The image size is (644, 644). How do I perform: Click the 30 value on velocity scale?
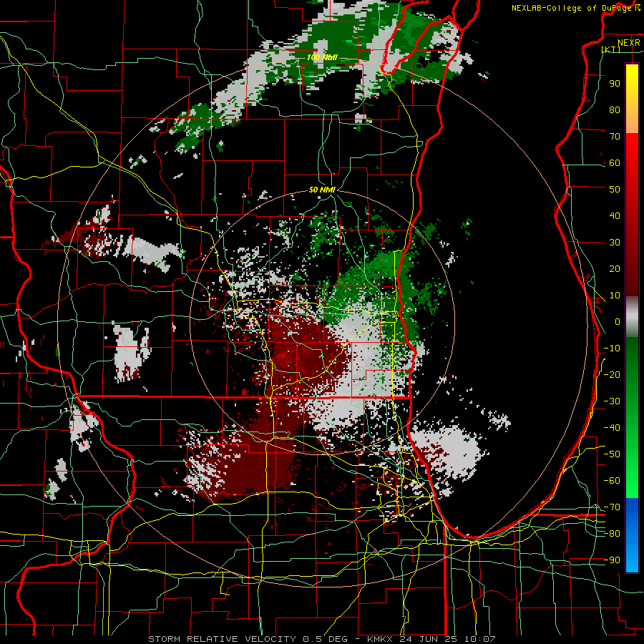[x=615, y=243]
